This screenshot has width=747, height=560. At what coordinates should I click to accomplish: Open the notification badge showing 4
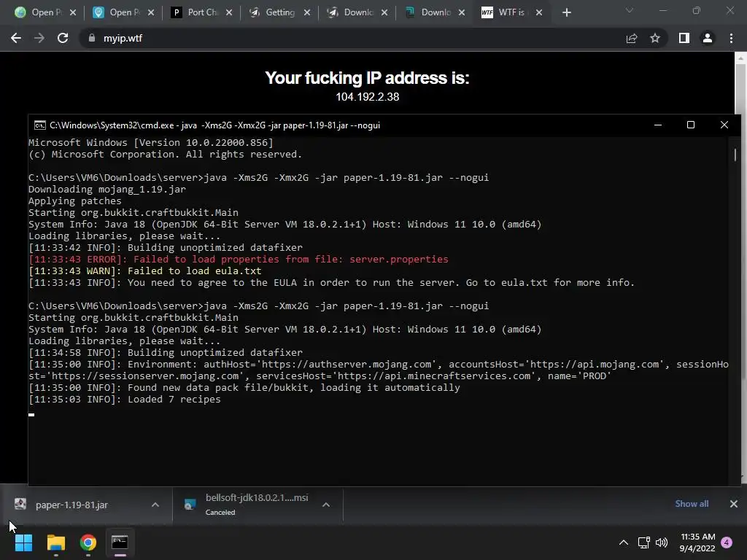(x=727, y=542)
